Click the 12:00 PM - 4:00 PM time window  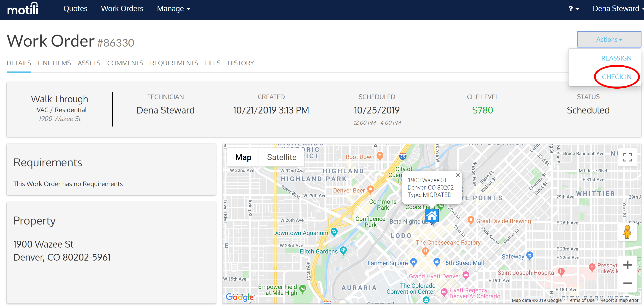click(377, 123)
